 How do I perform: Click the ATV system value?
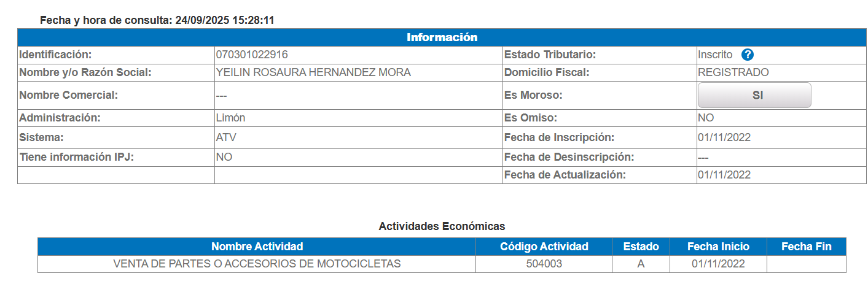(x=225, y=137)
